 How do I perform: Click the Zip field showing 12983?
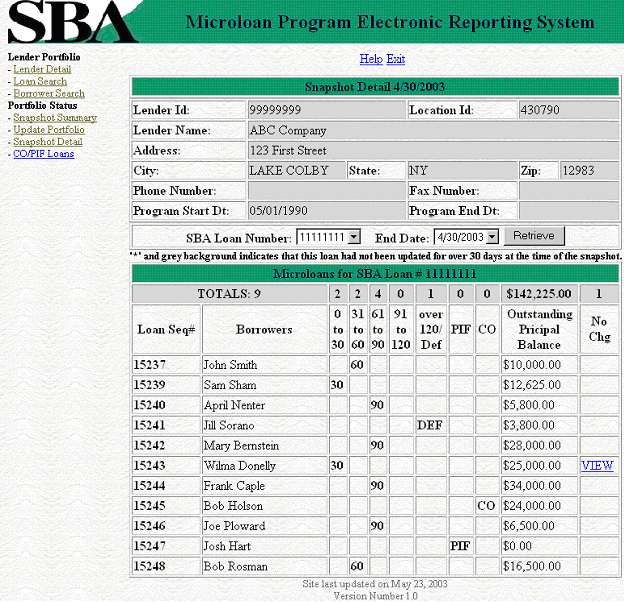pos(588,171)
